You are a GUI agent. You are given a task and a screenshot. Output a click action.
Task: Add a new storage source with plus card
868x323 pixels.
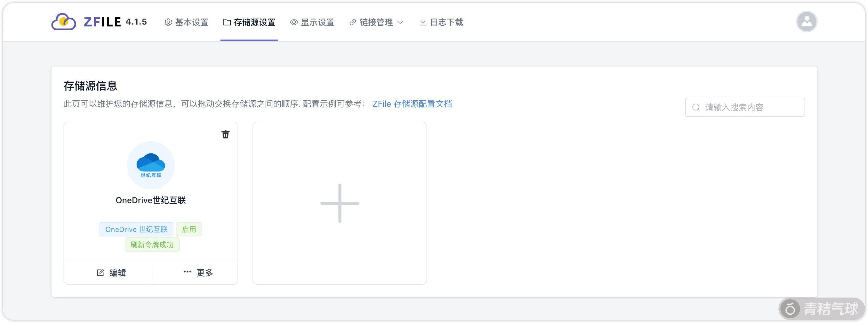340,203
